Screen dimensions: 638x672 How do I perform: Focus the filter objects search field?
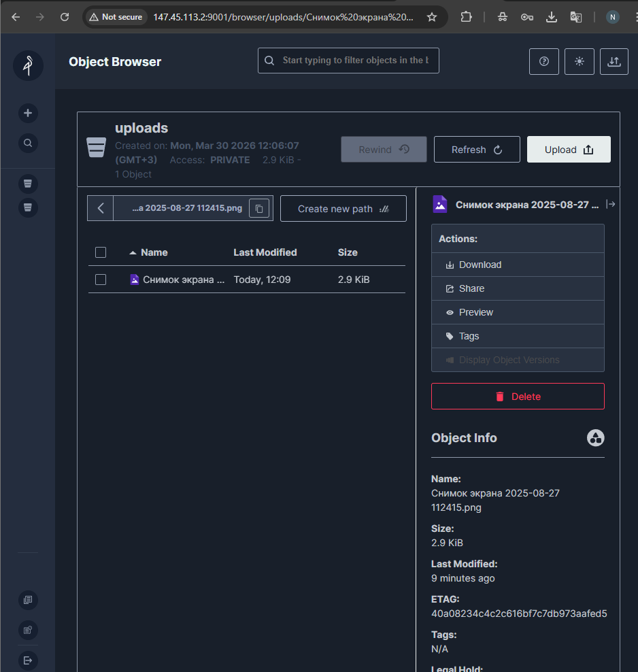[x=348, y=61]
